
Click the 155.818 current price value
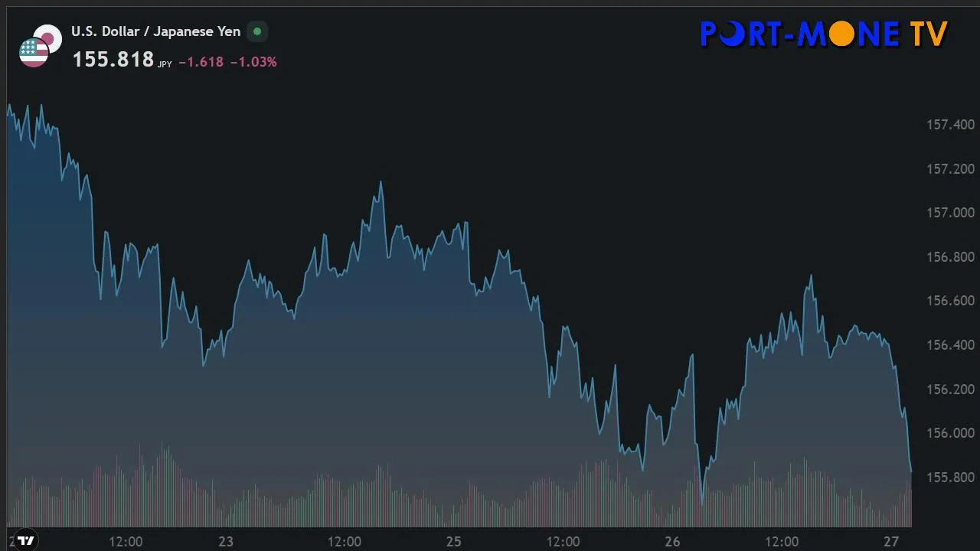[113, 60]
